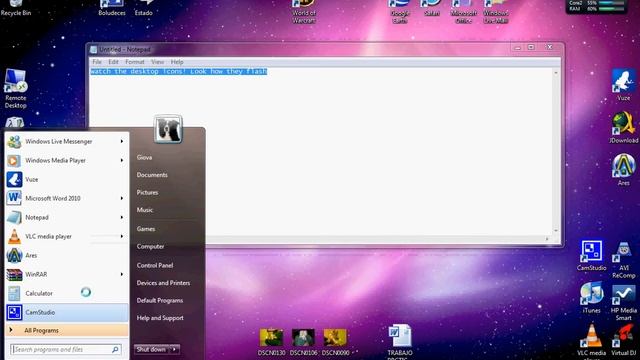Expand Windows Media Player jump list arrow
640x360 pixels.
122,160
